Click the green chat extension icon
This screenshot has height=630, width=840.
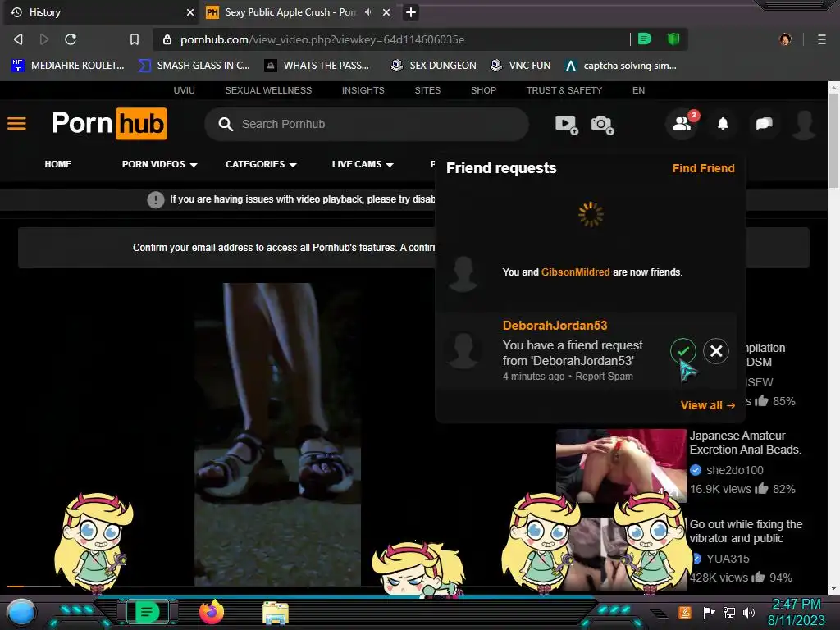(645, 39)
